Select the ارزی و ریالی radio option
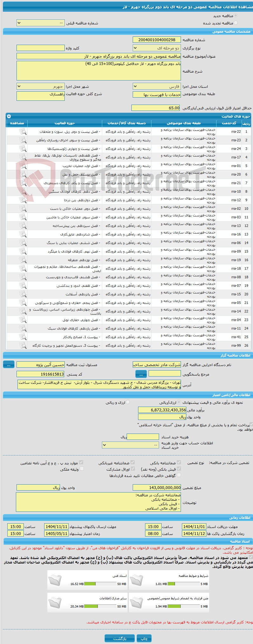The width and height of the screenshot is (253, 644). point(128,402)
